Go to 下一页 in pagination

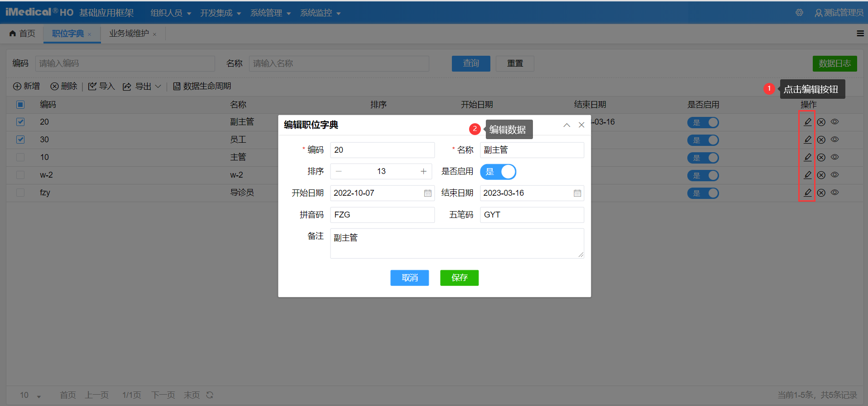point(163,395)
